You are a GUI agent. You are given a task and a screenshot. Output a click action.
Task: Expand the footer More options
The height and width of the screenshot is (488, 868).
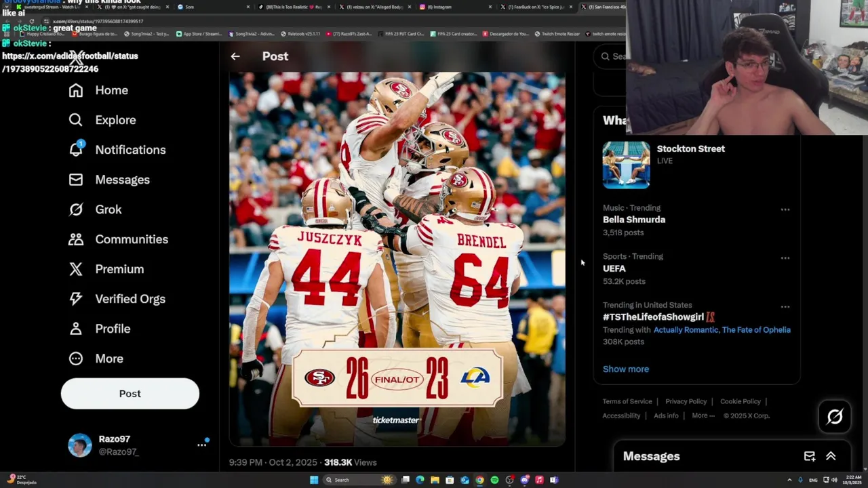tap(703, 415)
